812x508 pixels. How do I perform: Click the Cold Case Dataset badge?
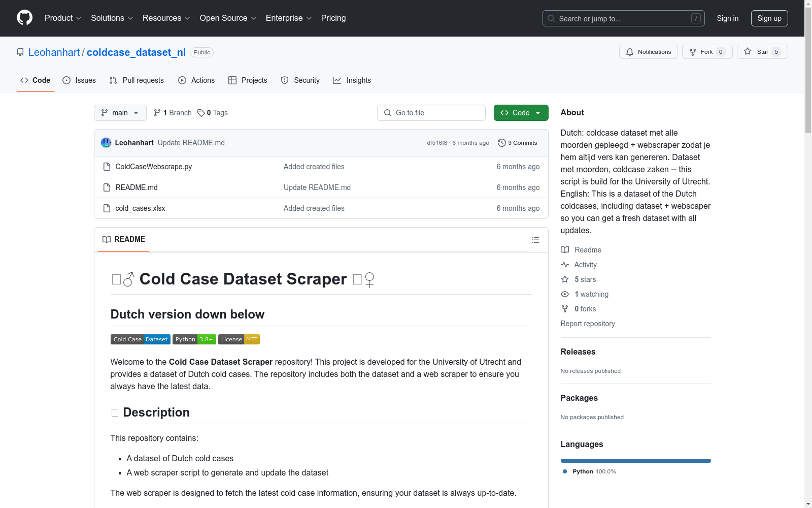(141, 339)
